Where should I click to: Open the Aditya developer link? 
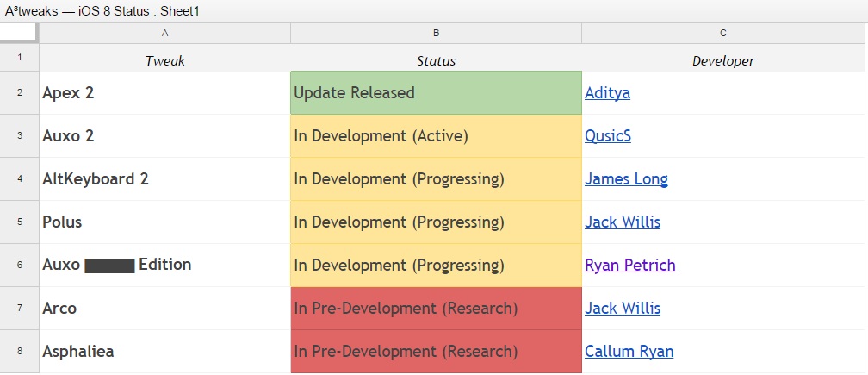[x=607, y=92]
